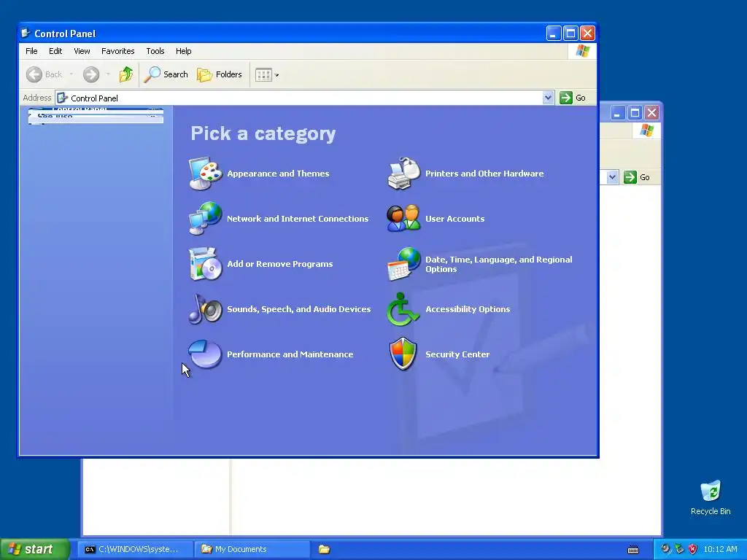The width and height of the screenshot is (747, 560).
Task: Click the Go button in the background window
Action: point(638,177)
